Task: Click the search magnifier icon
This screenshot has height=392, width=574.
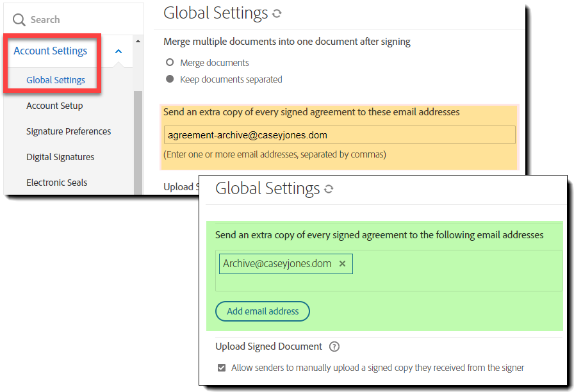Action: coord(19,20)
